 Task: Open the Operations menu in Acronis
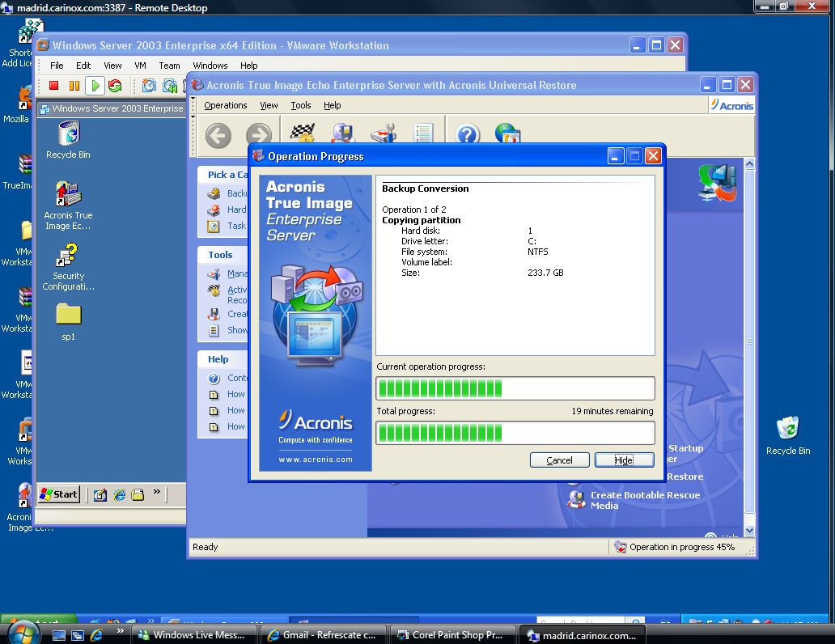click(225, 105)
